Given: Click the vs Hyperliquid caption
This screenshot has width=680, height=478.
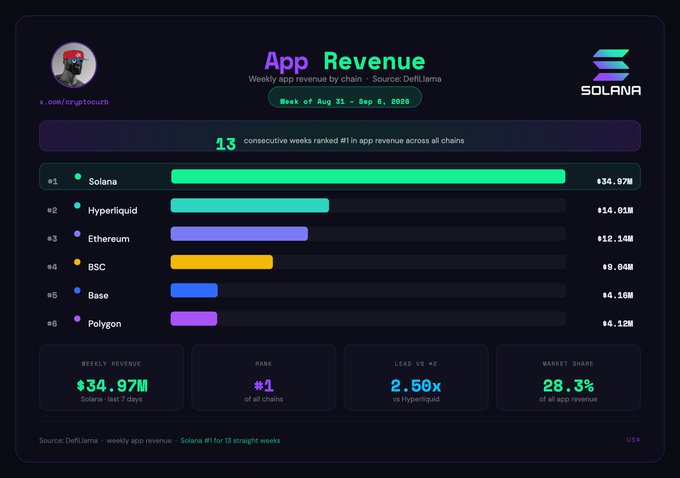Looking at the screenshot, I should (x=416, y=399).
